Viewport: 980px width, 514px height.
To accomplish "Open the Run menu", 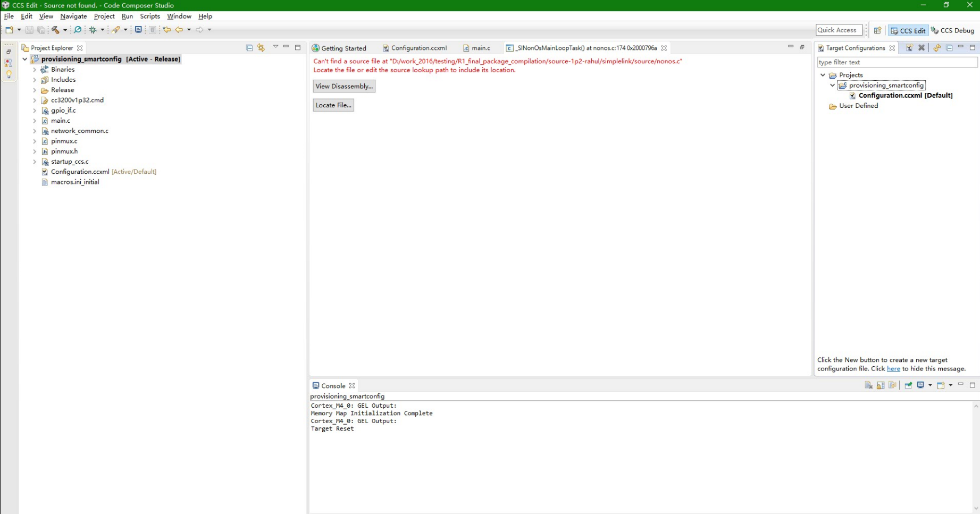I will click(x=127, y=16).
